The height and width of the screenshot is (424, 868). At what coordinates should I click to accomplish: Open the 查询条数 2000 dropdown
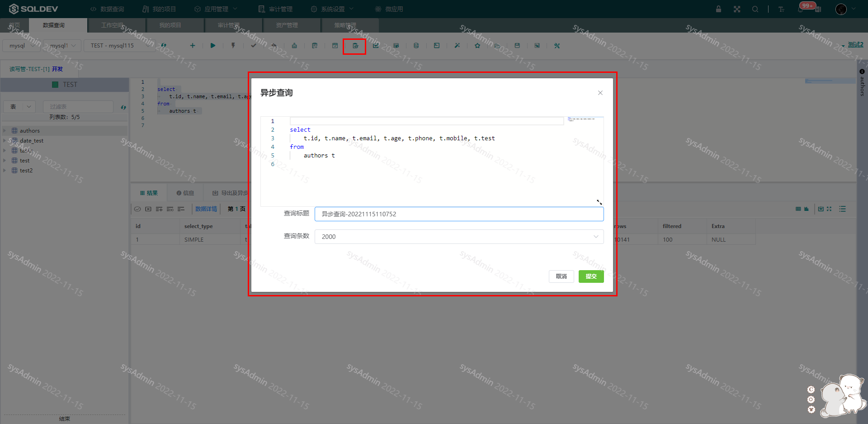pyautogui.click(x=459, y=237)
